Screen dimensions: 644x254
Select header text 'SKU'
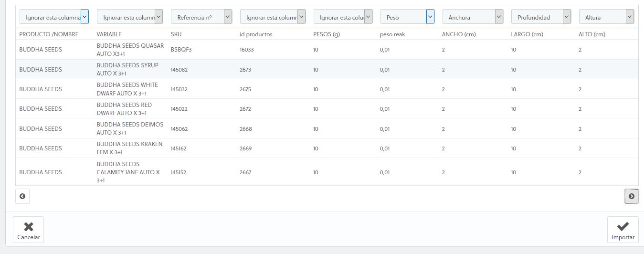(x=176, y=34)
